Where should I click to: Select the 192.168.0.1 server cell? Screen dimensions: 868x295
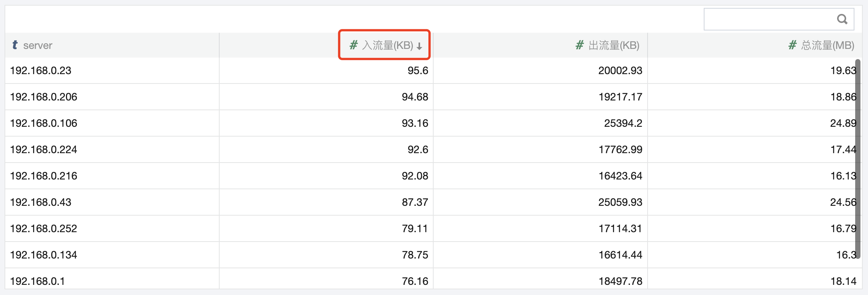pyautogui.click(x=38, y=281)
